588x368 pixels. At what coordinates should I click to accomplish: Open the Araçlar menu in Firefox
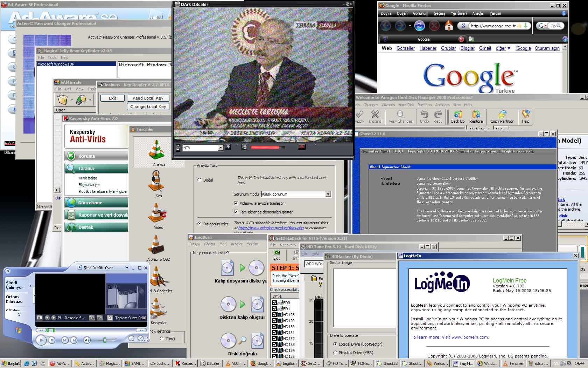pyautogui.click(x=478, y=13)
